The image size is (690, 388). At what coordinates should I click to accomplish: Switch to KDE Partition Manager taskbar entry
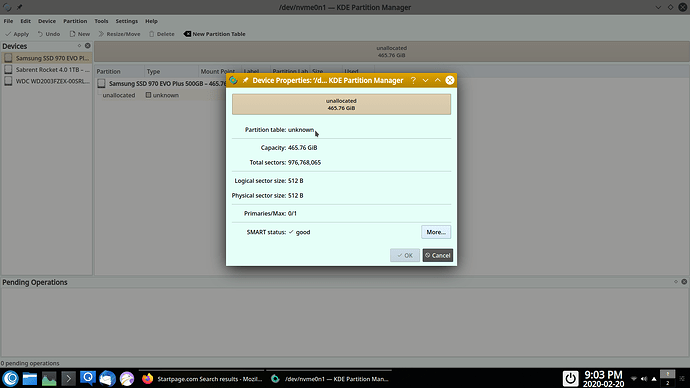pyautogui.click(x=329, y=378)
